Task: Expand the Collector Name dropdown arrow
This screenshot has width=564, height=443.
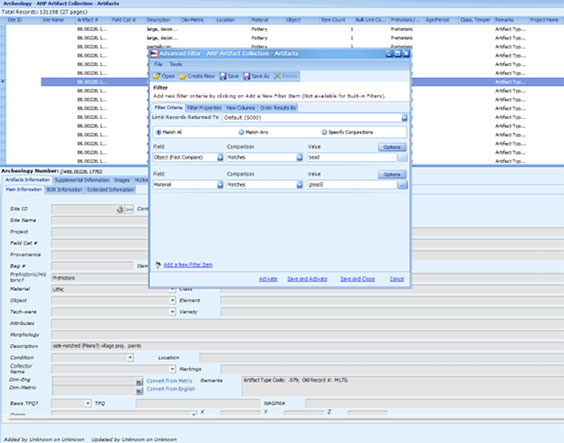Action: (172, 369)
